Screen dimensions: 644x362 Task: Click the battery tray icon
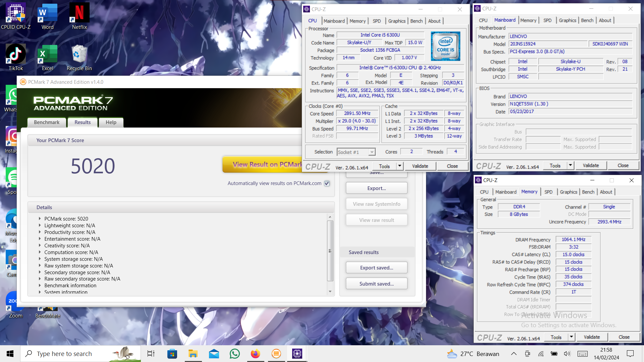tap(554, 354)
